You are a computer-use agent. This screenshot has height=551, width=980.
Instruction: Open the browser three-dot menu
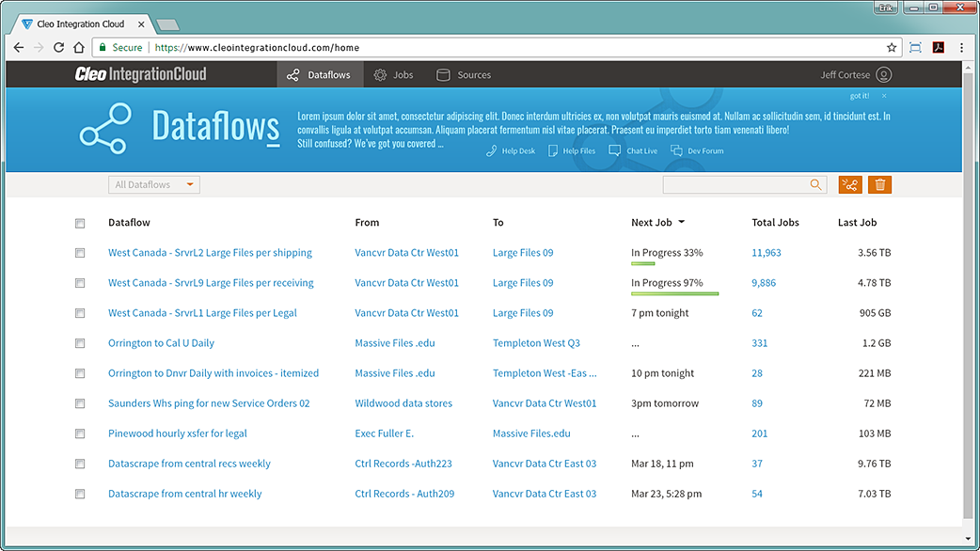click(x=961, y=47)
